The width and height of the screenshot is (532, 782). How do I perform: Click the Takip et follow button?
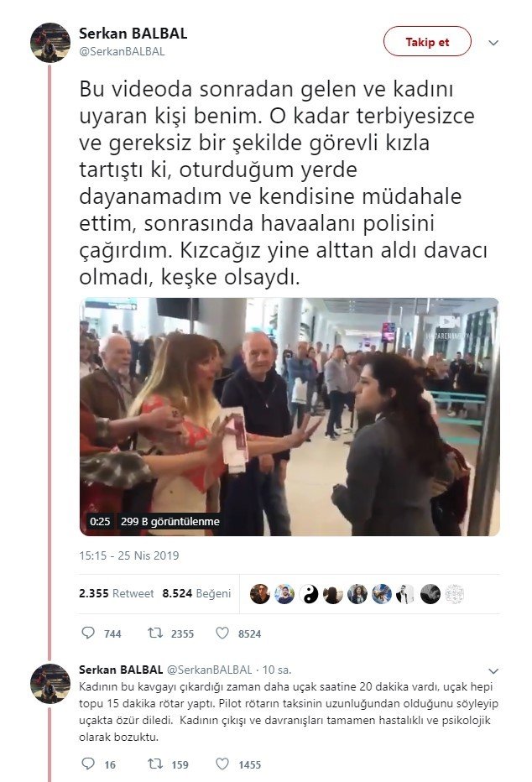pyautogui.click(x=427, y=41)
